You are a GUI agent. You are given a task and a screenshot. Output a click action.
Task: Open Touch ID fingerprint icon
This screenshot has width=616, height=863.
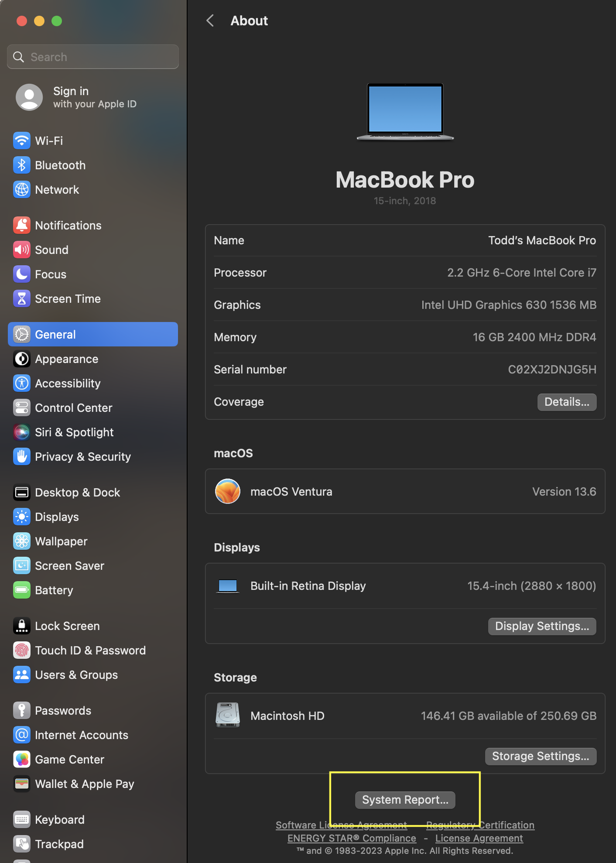(x=22, y=650)
